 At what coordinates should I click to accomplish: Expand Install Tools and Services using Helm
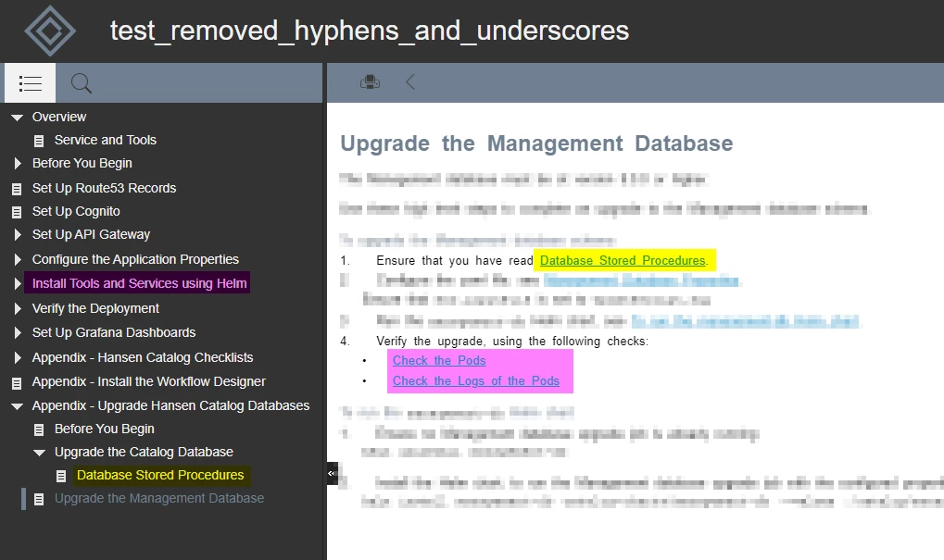coord(18,284)
